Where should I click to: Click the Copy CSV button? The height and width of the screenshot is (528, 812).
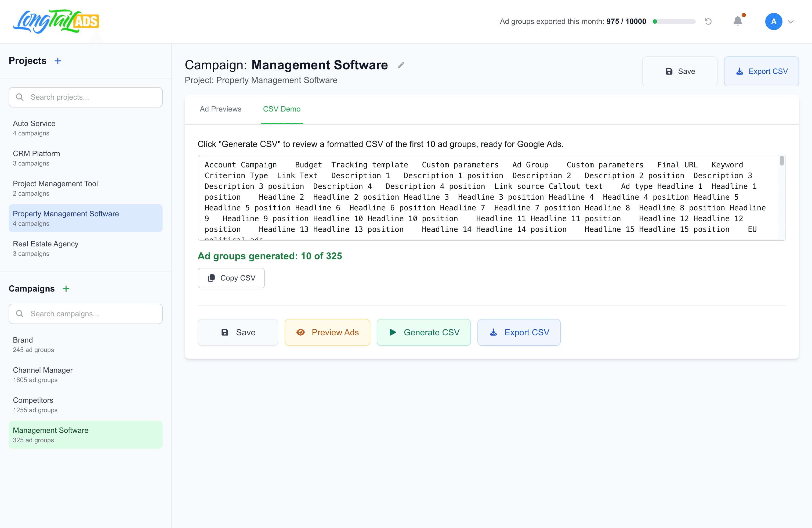click(231, 278)
